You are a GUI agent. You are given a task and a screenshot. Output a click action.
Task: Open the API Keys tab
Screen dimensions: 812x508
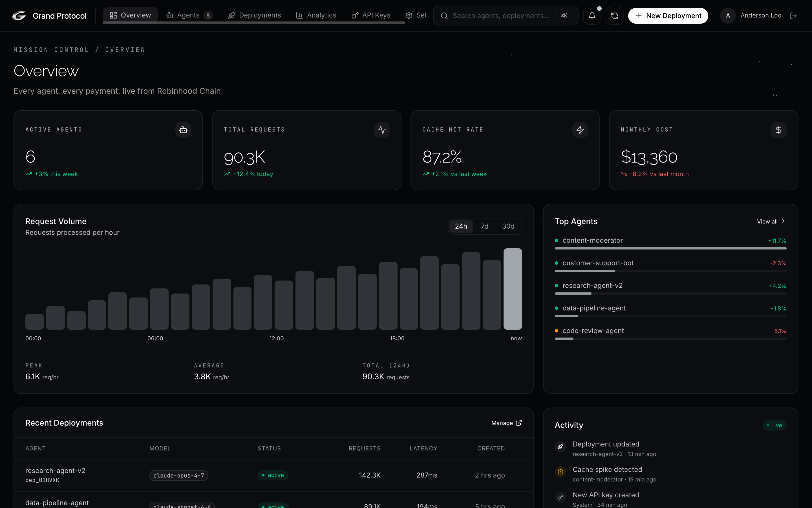click(371, 15)
